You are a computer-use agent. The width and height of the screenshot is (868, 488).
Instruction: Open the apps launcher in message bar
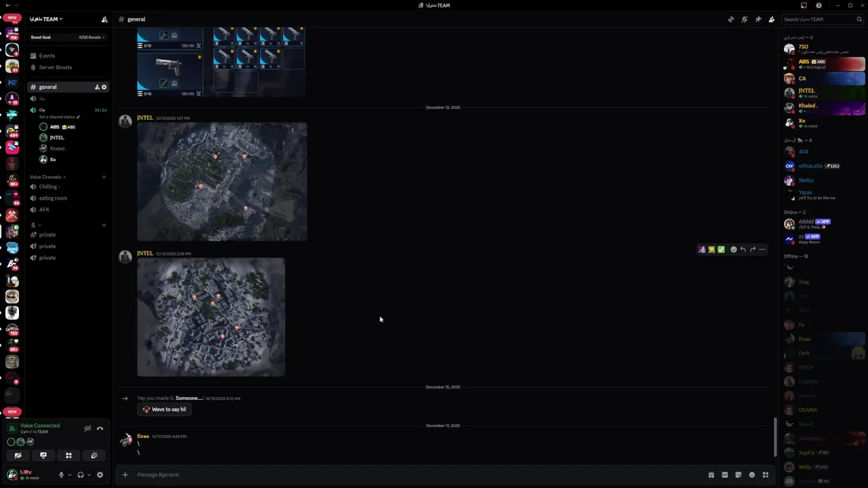765,475
